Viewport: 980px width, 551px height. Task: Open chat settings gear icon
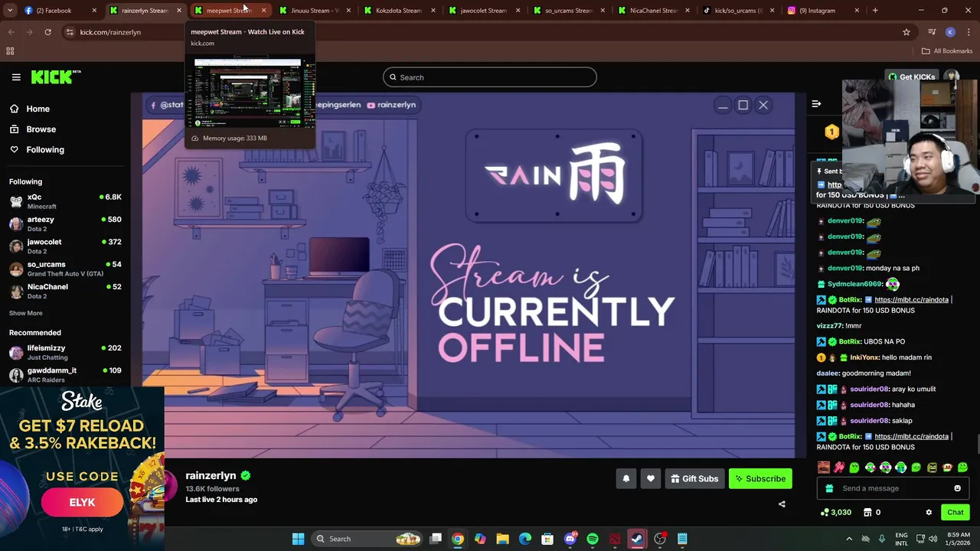point(929,513)
